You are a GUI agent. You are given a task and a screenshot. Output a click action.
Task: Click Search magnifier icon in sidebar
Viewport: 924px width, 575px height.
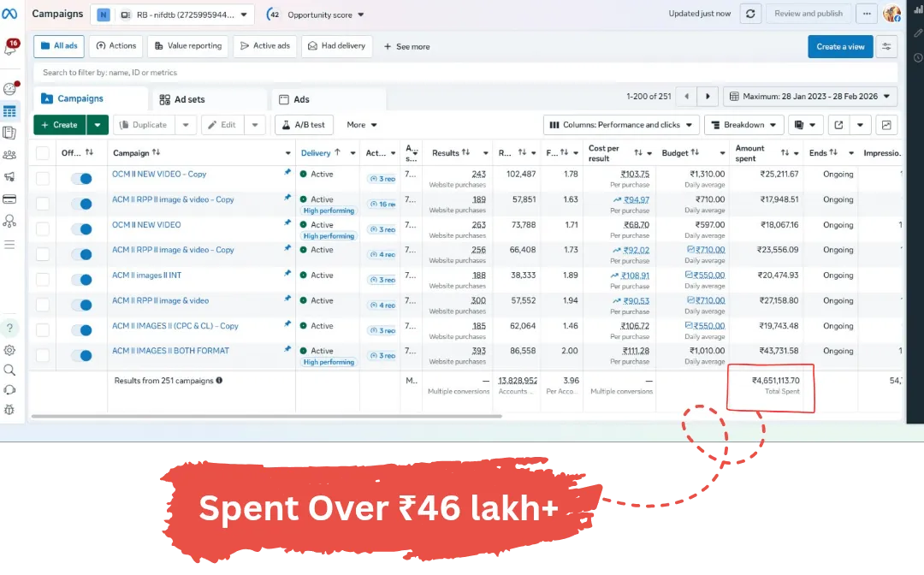9,370
